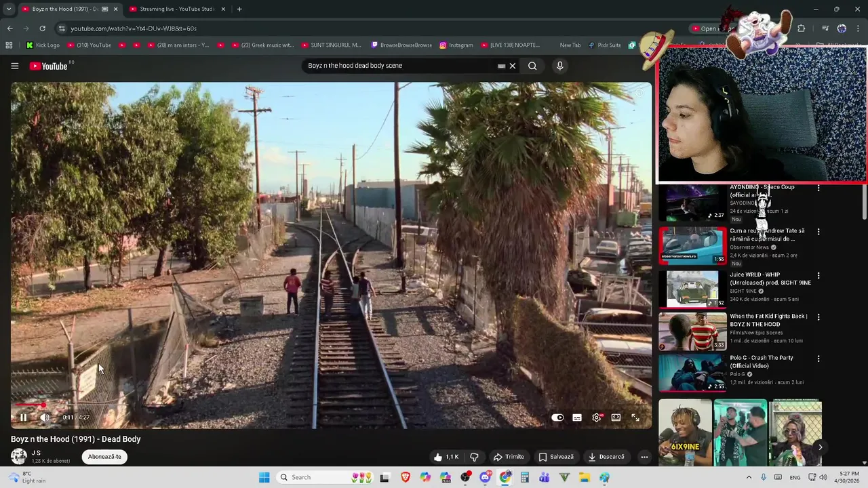The width and height of the screenshot is (868, 488).
Task: Open the Pixlr Suite bookmark
Action: coord(604,45)
